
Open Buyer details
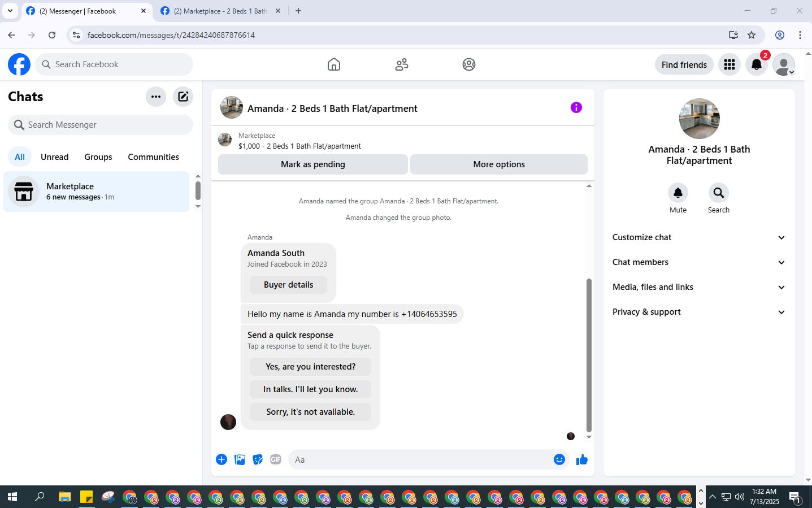pos(288,285)
